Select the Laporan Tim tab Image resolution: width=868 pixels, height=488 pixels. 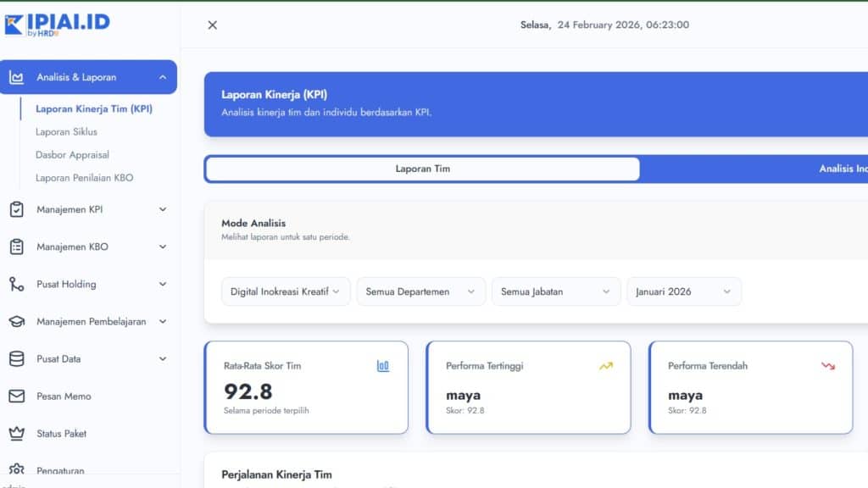(x=420, y=169)
